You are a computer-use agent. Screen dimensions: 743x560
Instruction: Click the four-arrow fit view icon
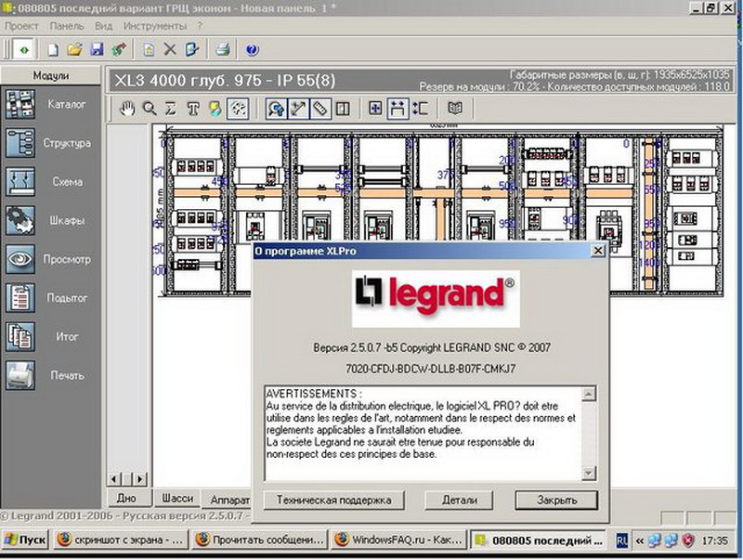(x=375, y=109)
